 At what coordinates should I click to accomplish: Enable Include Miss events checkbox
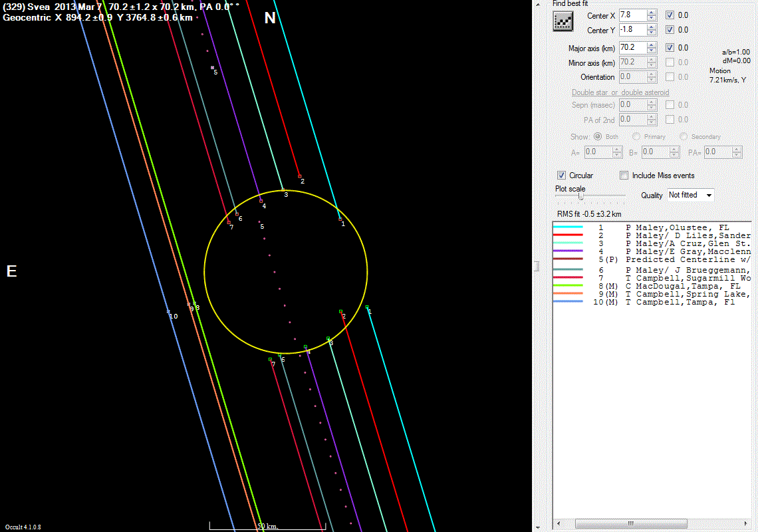(624, 175)
